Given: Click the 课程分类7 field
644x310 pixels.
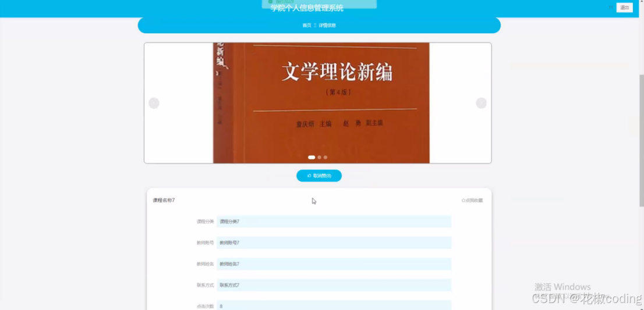Looking at the screenshot, I should (334, 222).
